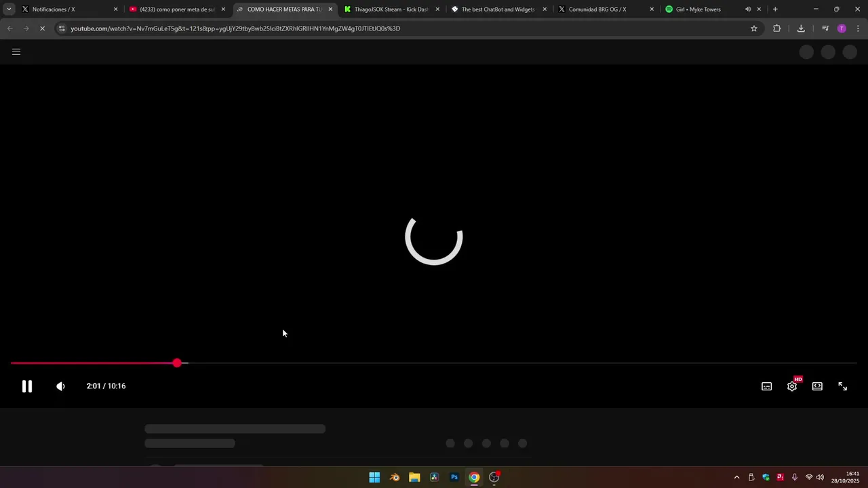Open OBS Studio from the taskbar
Screen dimensions: 868x488
click(494, 477)
